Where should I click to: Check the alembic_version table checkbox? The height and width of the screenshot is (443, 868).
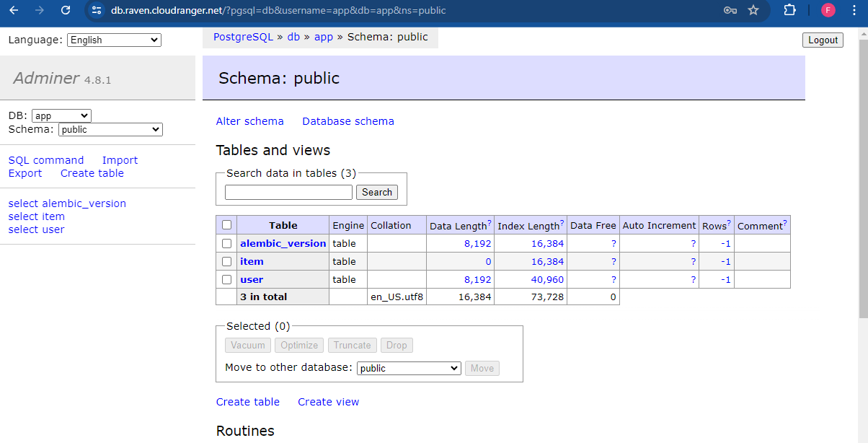[227, 243]
